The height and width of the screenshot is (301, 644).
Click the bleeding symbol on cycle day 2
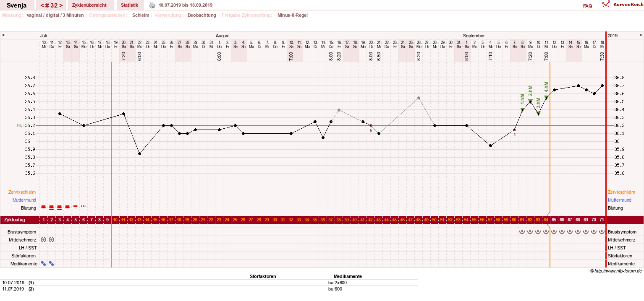click(51, 207)
